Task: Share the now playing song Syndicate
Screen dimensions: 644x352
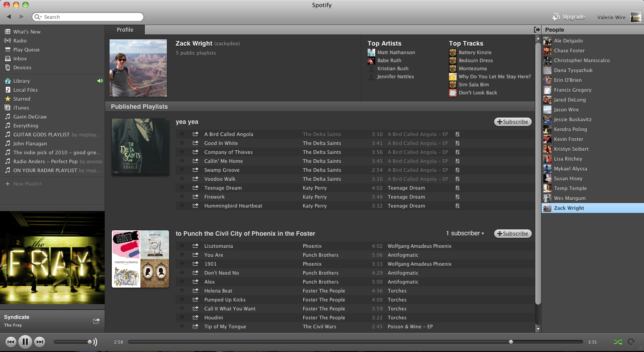Action: click(x=96, y=321)
